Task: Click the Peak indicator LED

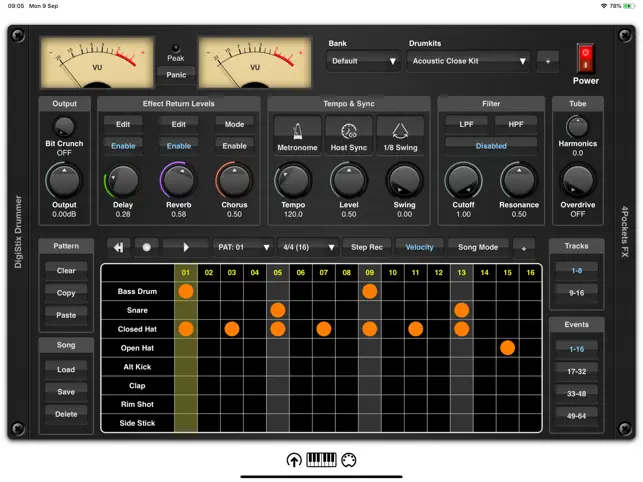Action: click(176, 48)
